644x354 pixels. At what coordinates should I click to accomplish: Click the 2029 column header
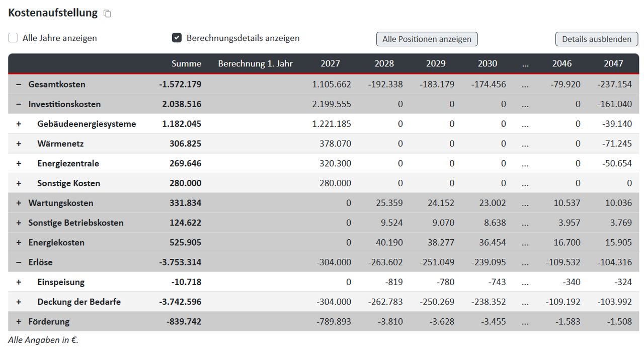pos(436,63)
